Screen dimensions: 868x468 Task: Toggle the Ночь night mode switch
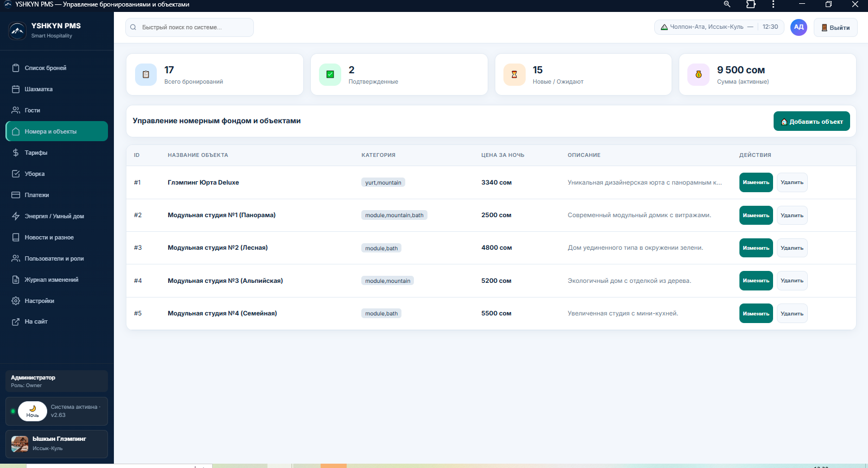tap(33, 412)
